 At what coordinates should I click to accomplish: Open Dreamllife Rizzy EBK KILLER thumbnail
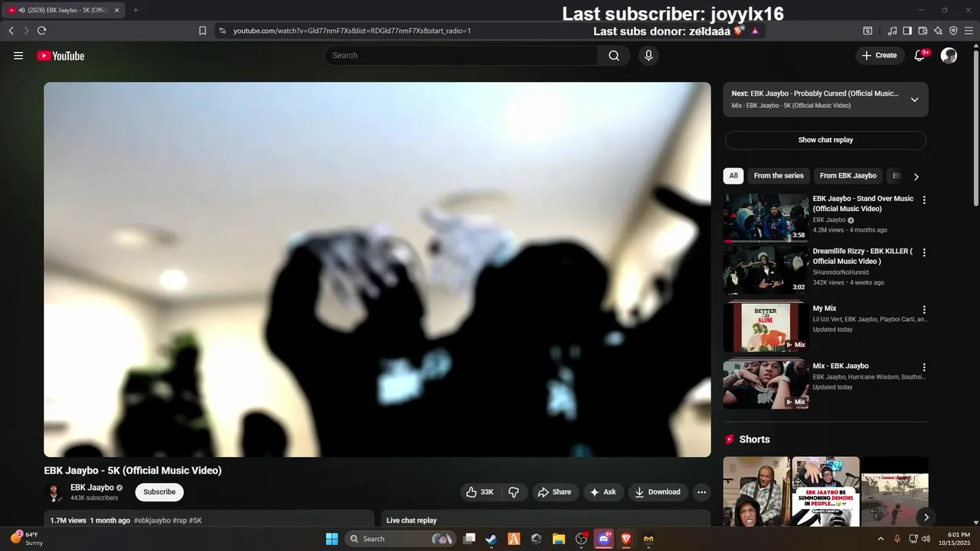pos(766,270)
